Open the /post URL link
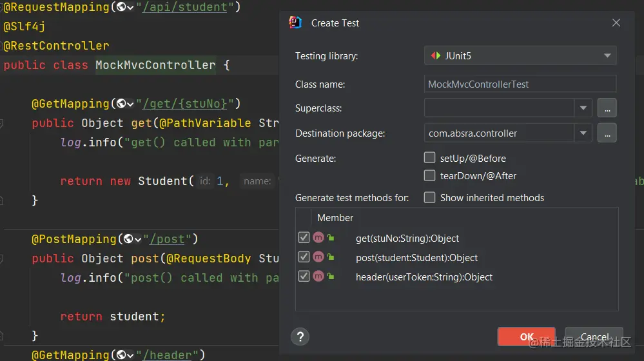Viewport: 644px width, 361px height. click(x=167, y=239)
